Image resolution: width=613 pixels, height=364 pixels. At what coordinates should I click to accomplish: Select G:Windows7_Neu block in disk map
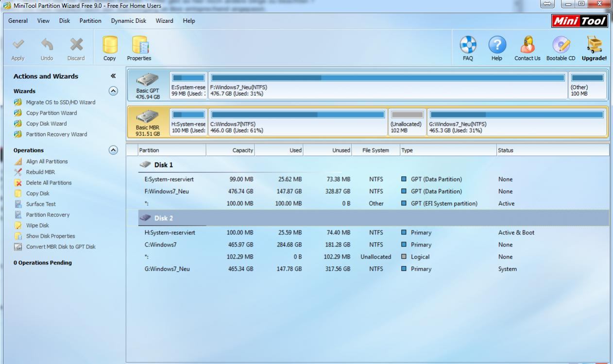point(517,123)
